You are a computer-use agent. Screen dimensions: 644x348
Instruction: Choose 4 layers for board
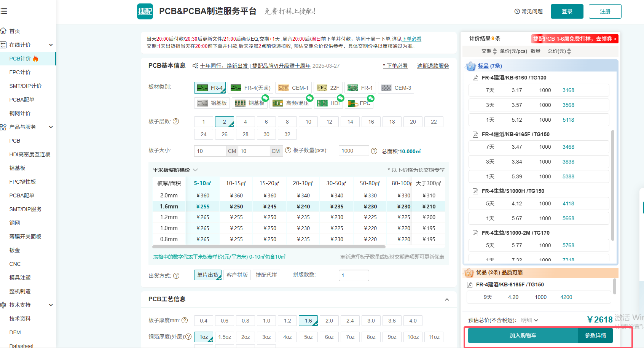[245, 122]
